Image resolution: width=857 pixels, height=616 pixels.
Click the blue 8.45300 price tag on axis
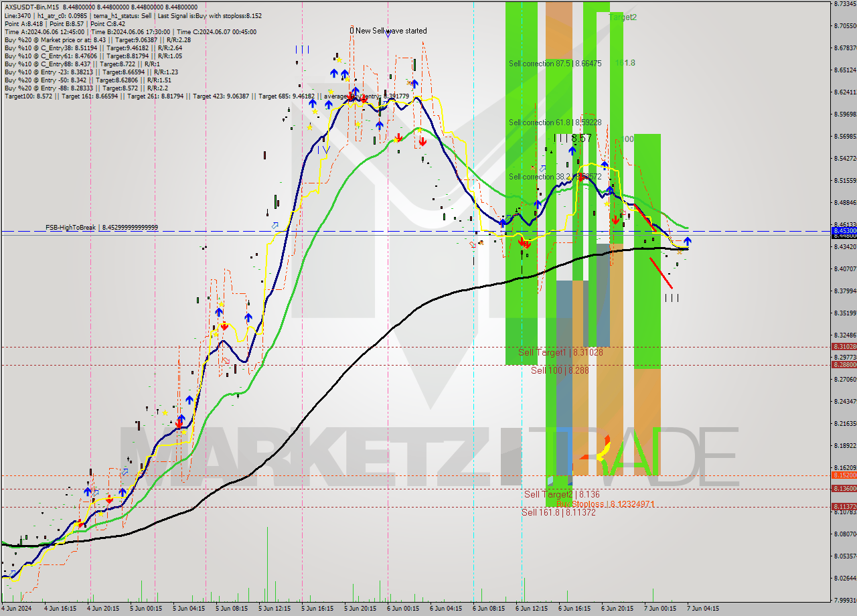(x=843, y=230)
